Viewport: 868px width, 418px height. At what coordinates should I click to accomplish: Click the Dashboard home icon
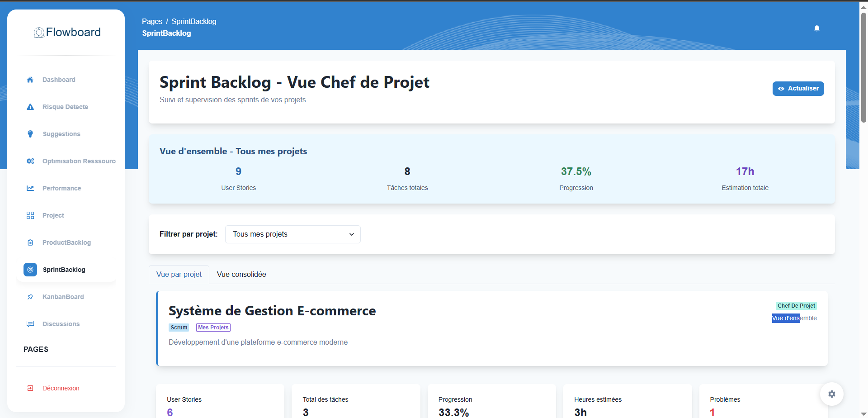click(30, 80)
